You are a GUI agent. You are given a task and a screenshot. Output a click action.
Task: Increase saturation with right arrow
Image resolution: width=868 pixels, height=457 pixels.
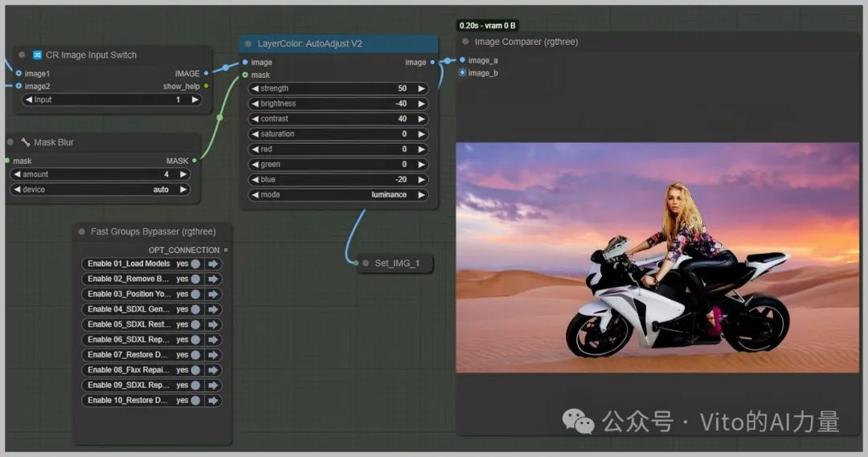pyautogui.click(x=421, y=134)
